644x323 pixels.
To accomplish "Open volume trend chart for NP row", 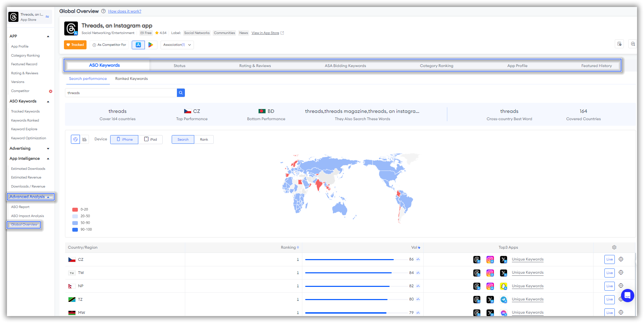I will (418, 286).
